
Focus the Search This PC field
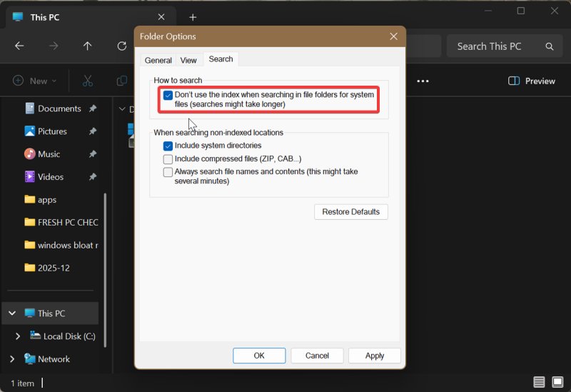(505, 46)
